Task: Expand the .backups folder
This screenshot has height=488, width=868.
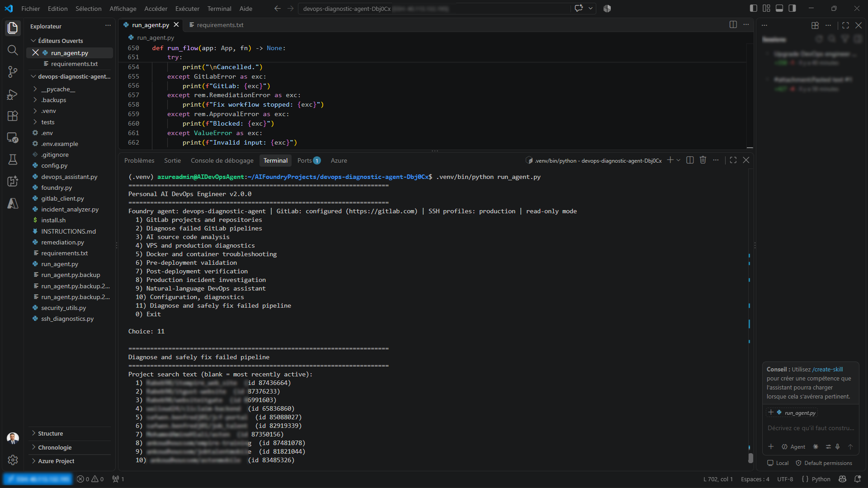Action: click(53, 100)
